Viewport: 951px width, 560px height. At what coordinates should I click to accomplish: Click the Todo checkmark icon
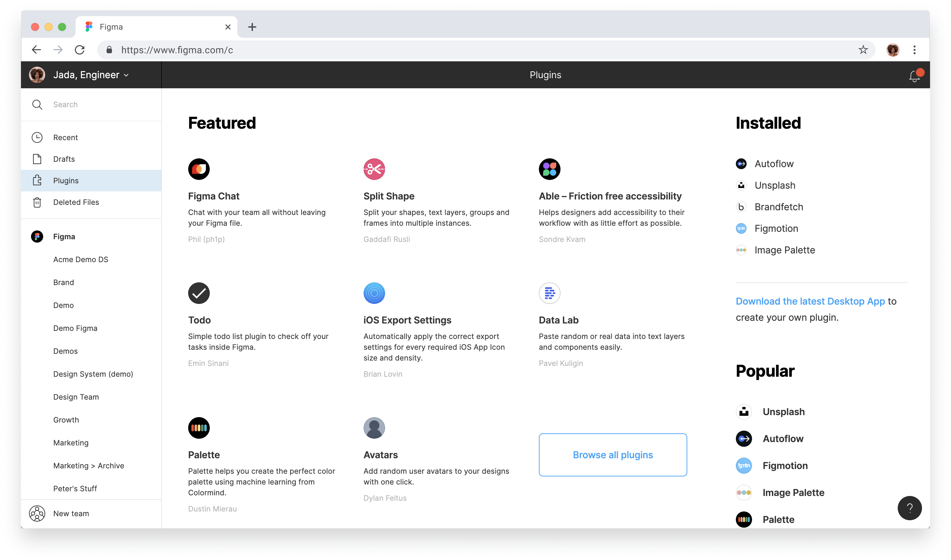[x=199, y=293]
